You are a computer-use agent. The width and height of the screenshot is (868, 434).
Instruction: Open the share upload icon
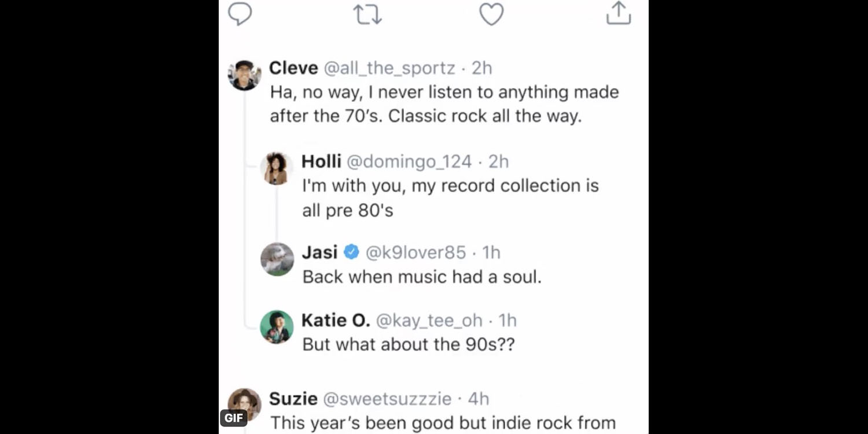click(x=618, y=13)
